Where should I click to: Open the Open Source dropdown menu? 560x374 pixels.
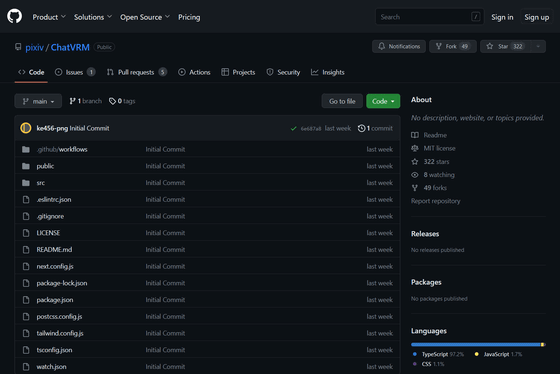[x=145, y=17]
